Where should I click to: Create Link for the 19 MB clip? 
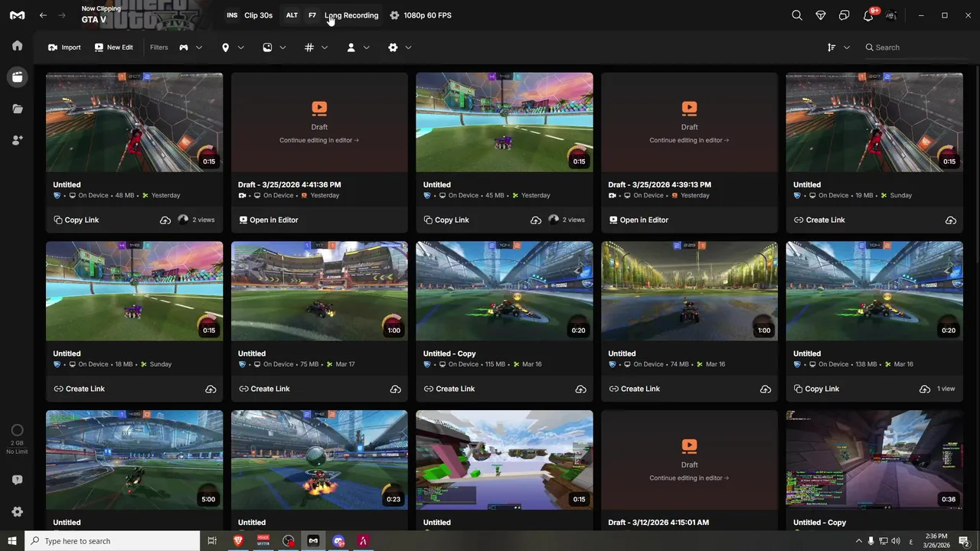tap(819, 220)
